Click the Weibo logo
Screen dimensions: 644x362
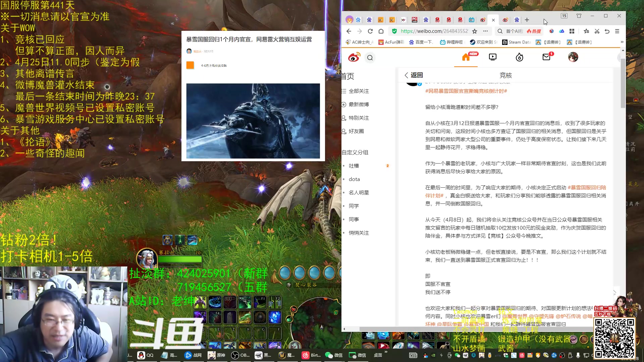point(354,57)
